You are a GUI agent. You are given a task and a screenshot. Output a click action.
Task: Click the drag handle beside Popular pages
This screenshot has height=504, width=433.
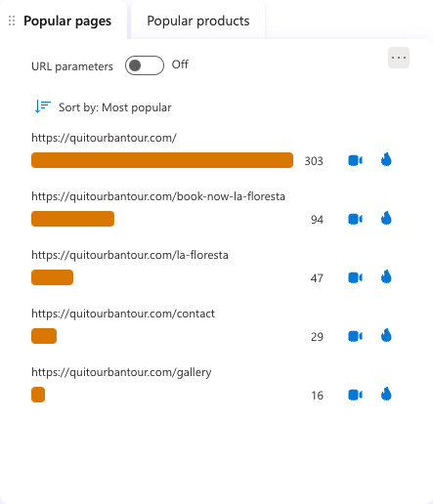tap(12, 21)
